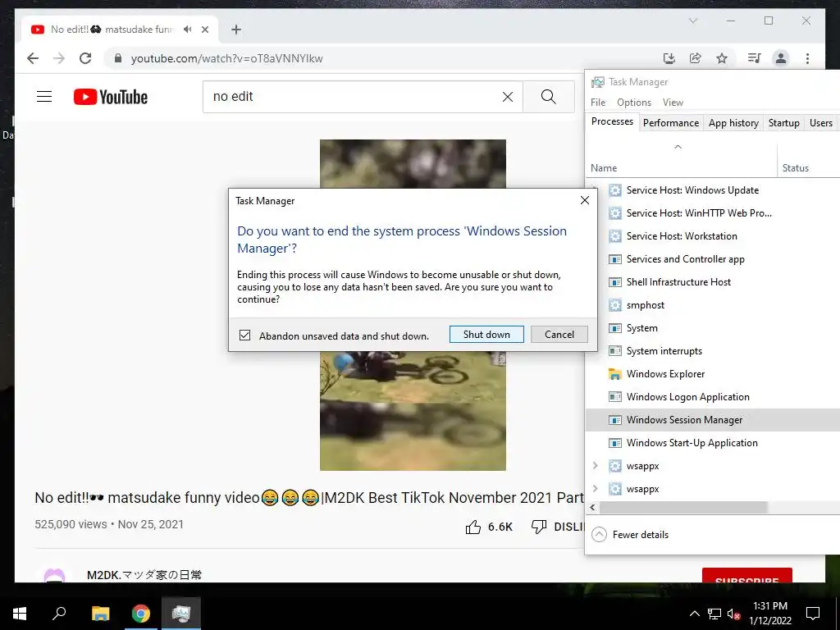This screenshot has height=630, width=840.
Task: Go forward in Chrome
Action: [x=59, y=58]
